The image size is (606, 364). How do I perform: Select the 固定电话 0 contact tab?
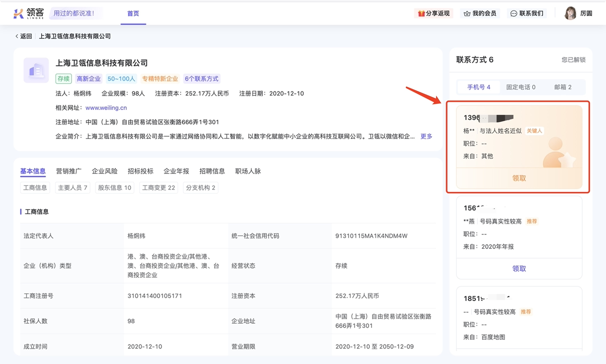click(x=521, y=87)
